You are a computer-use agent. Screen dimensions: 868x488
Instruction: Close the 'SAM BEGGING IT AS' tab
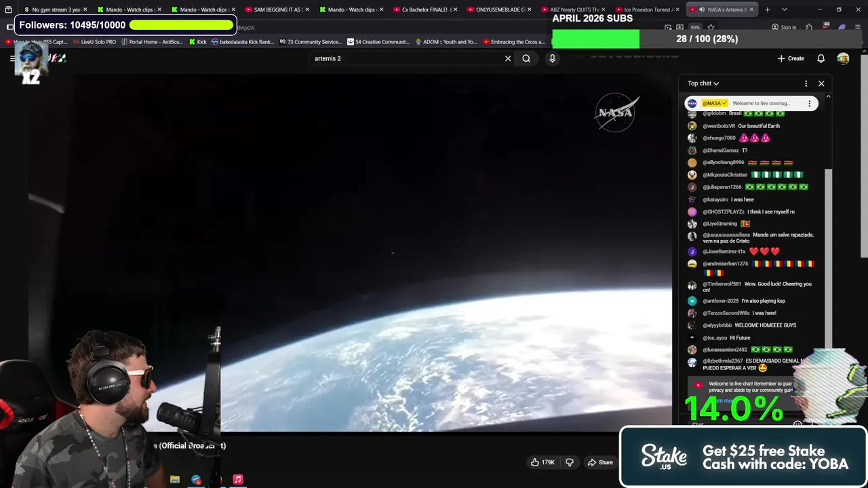click(x=307, y=9)
